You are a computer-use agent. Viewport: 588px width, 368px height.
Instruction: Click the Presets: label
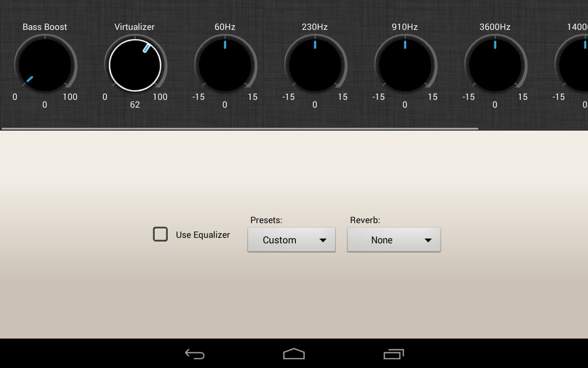266,220
